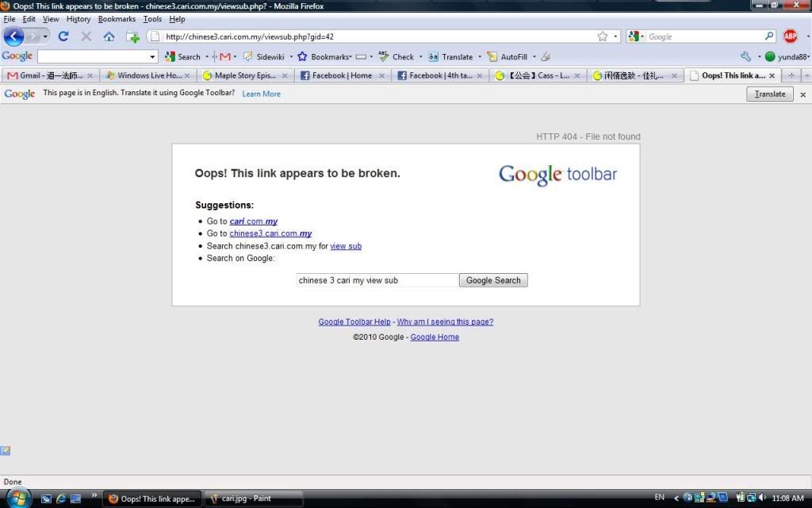Click the EN language indicator in taskbar

[x=659, y=497]
